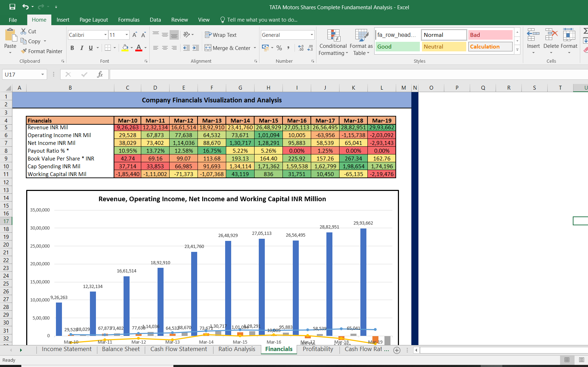588x367 pixels.
Task: Open Format as Table menu
Action: 361,42
